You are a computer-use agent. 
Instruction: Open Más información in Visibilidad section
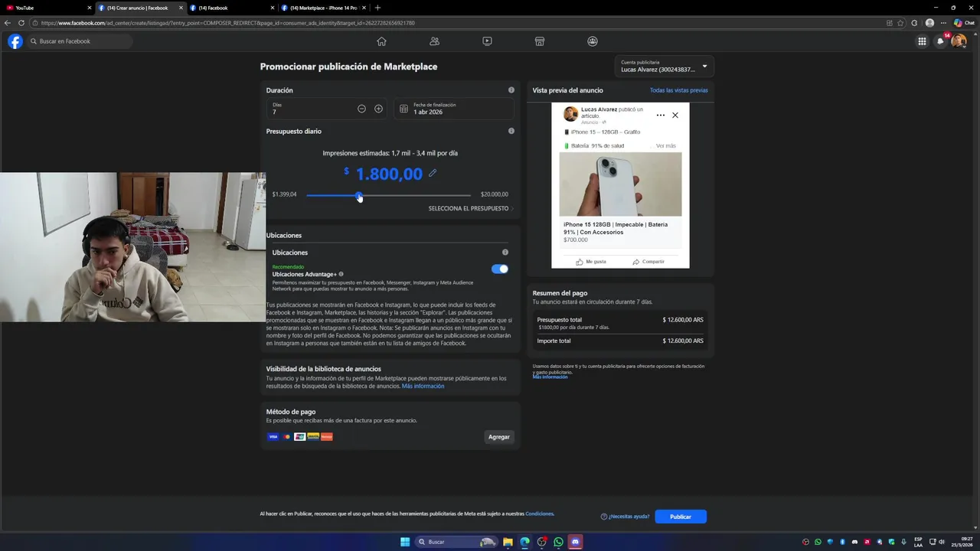[x=423, y=386]
